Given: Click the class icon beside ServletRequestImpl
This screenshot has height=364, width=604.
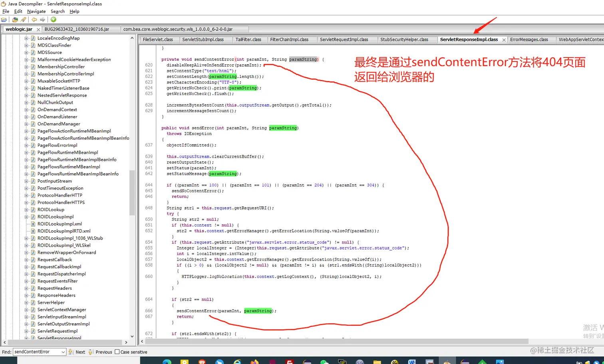Looking at the screenshot, I should click(x=33, y=331).
